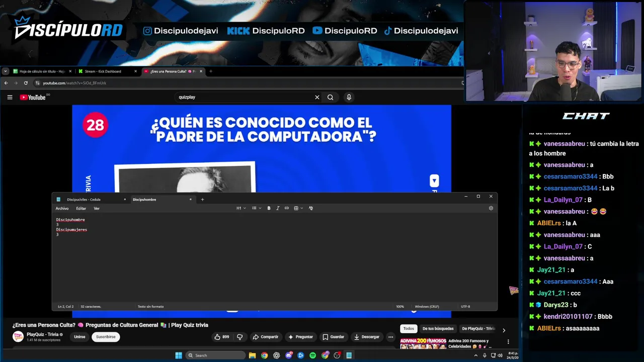Viewport: 644px width, 362px height.
Task: Toggle italic formatting in Notepad
Action: pos(278,208)
